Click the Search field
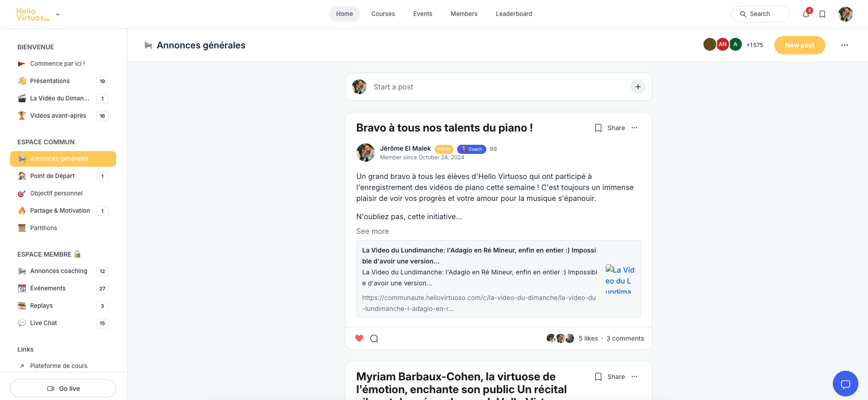The width and height of the screenshot is (868, 400). pyautogui.click(x=761, y=14)
